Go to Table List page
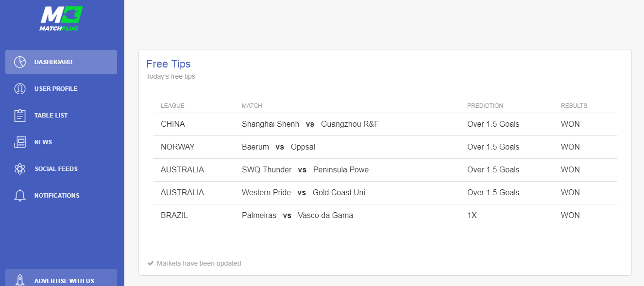644x286 pixels. [x=51, y=116]
